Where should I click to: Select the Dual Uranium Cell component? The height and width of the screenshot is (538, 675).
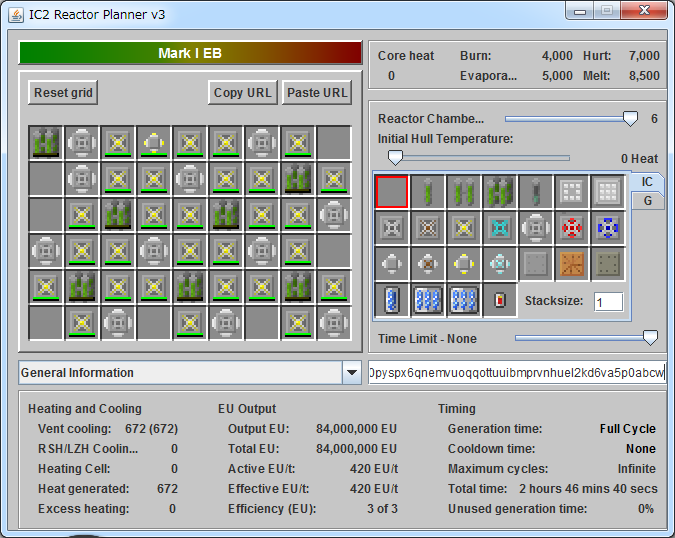[x=464, y=192]
